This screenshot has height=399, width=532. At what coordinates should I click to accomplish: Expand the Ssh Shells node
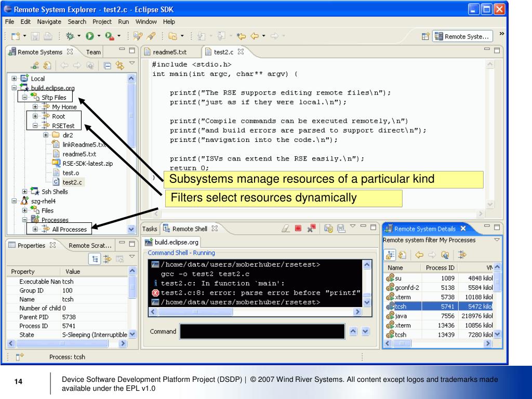click(x=24, y=192)
